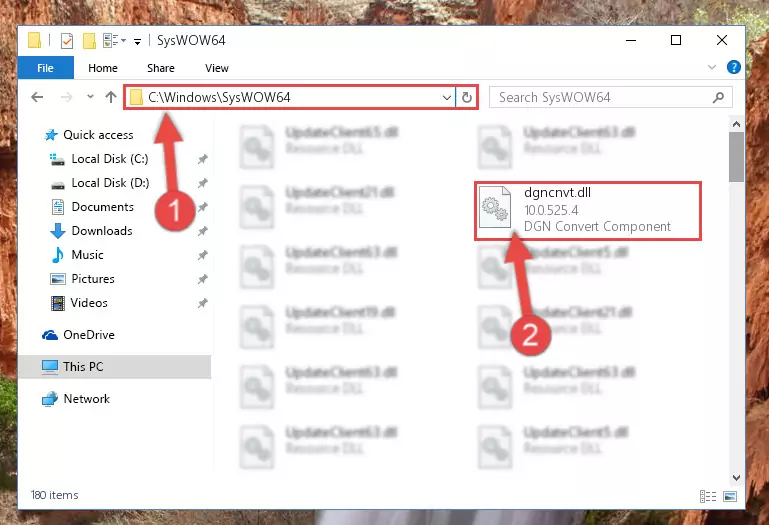Screen dimensions: 769x525
Task: Click the 180 items status text
Action: pyautogui.click(x=54, y=495)
